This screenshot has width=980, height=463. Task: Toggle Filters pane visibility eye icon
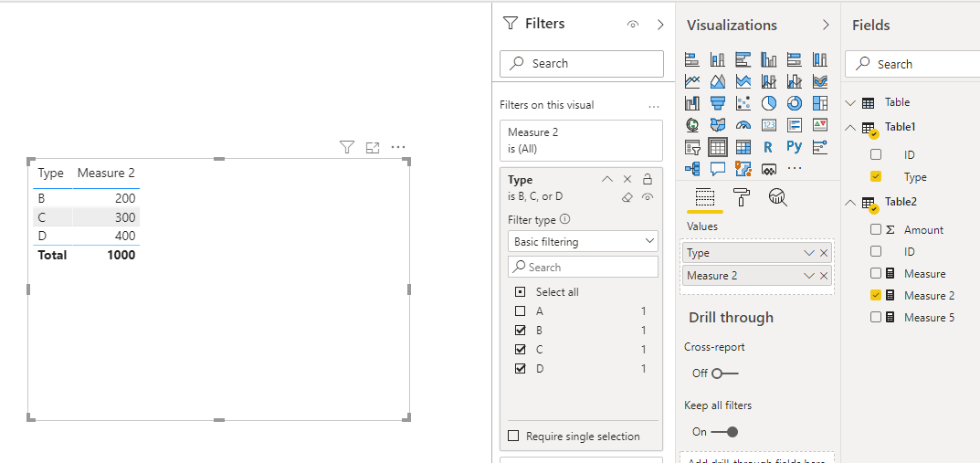pos(633,25)
